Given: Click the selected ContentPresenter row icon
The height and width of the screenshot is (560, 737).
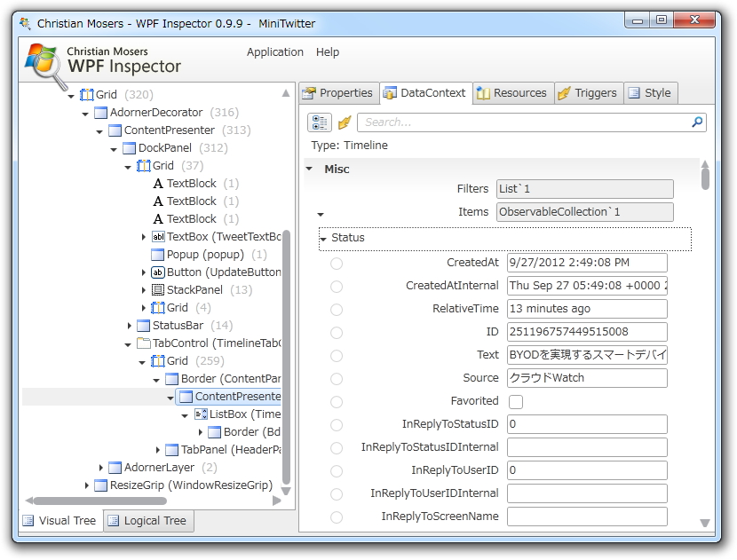Looking at the screenshot, I should [x=186, y=397].
